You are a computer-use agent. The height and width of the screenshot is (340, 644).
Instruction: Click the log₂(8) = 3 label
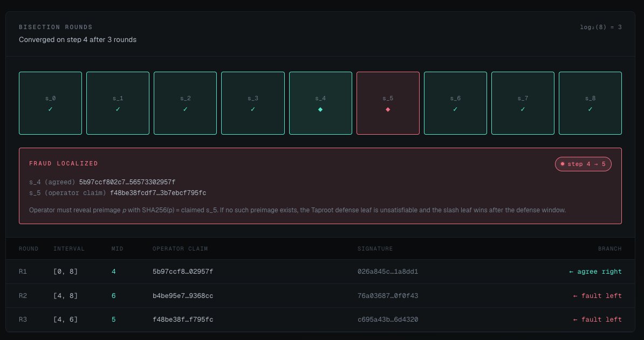click(601, 27)
